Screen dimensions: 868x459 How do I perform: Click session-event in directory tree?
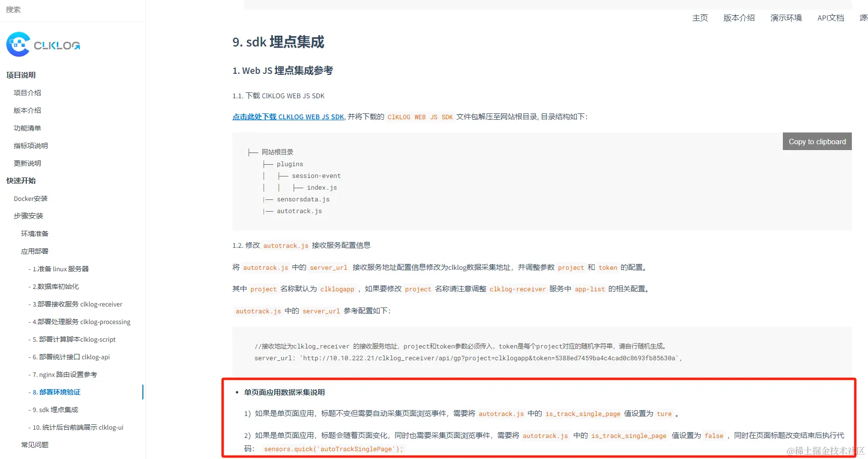(316, 176)
